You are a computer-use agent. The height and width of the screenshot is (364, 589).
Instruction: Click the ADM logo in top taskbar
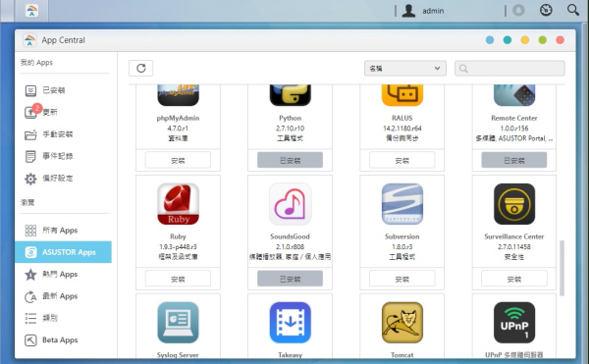32,11
